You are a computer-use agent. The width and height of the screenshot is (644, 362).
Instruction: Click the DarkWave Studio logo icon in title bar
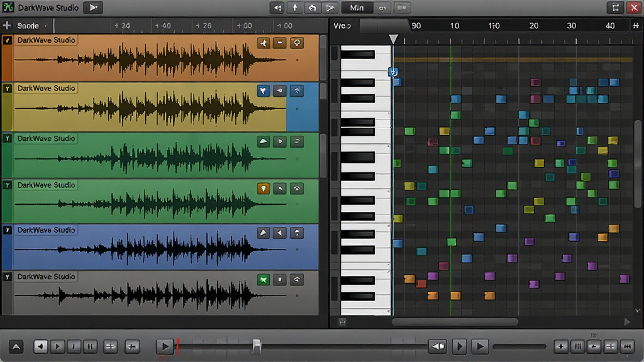click(x=8, y=8)
